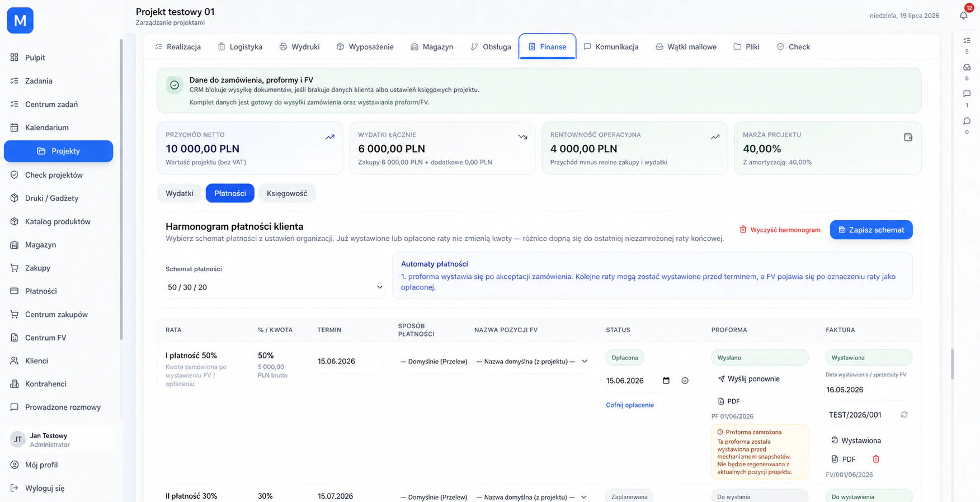Open Sposób płatności selector for II płatność

pyautogui.click(x=434, y=497)
